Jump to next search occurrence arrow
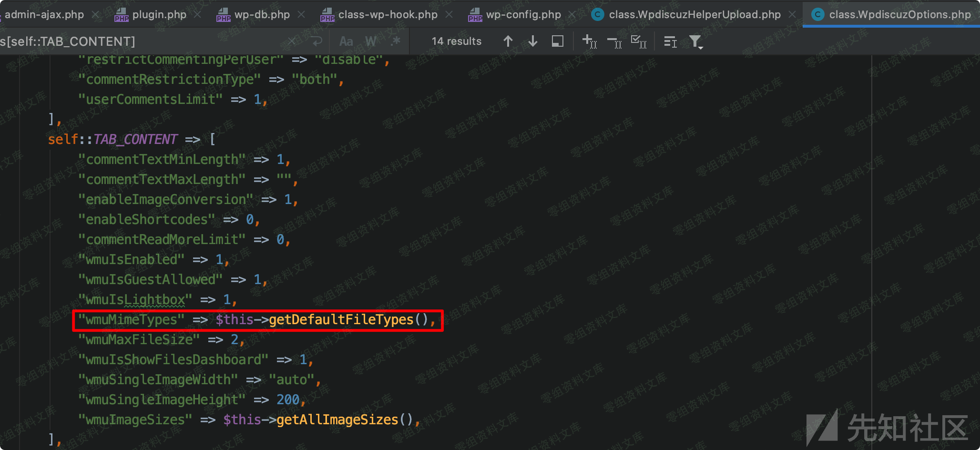Image resolution: width=980 pixels, height=450 pixels. click(x=533, y=41)
